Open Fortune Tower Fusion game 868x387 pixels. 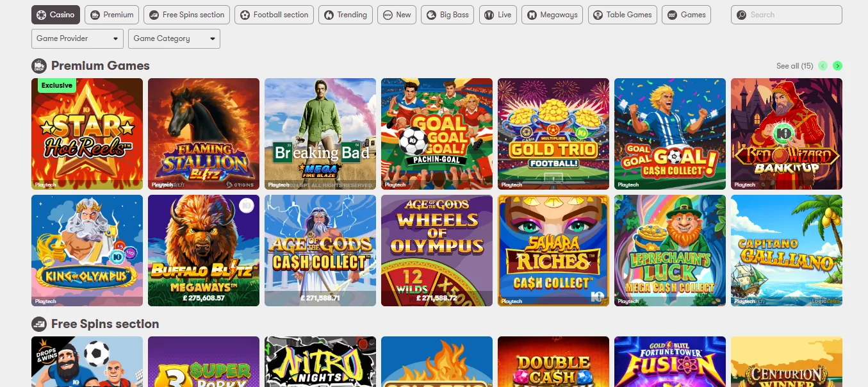670,362
